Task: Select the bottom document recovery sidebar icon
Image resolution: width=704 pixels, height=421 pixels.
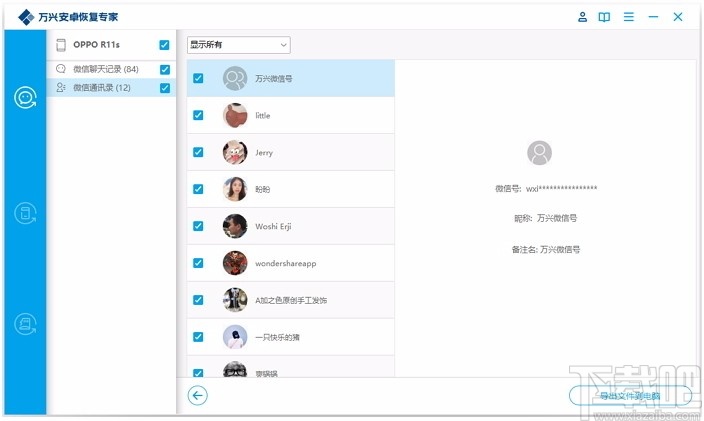Action: 25,324
